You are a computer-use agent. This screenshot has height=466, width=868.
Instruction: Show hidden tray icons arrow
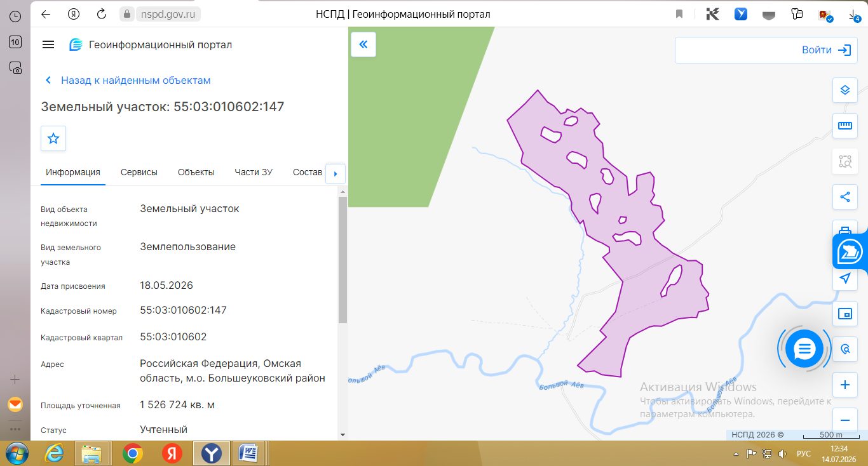[736, 454]
